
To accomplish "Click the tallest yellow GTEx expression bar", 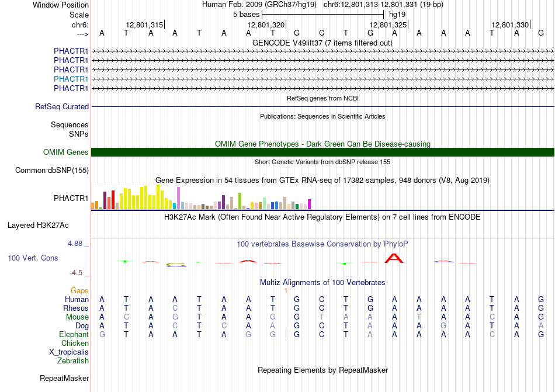I will (x=158, y=197).
